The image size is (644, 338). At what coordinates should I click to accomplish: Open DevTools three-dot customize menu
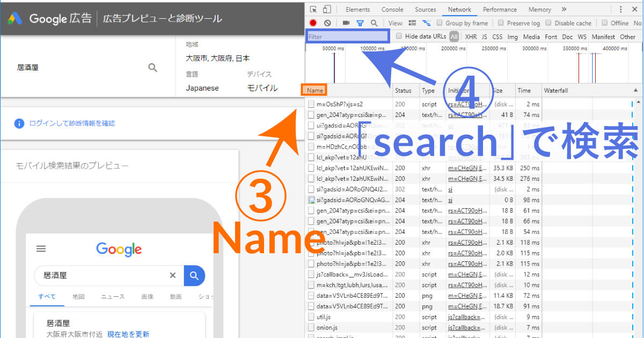[620, 9]
